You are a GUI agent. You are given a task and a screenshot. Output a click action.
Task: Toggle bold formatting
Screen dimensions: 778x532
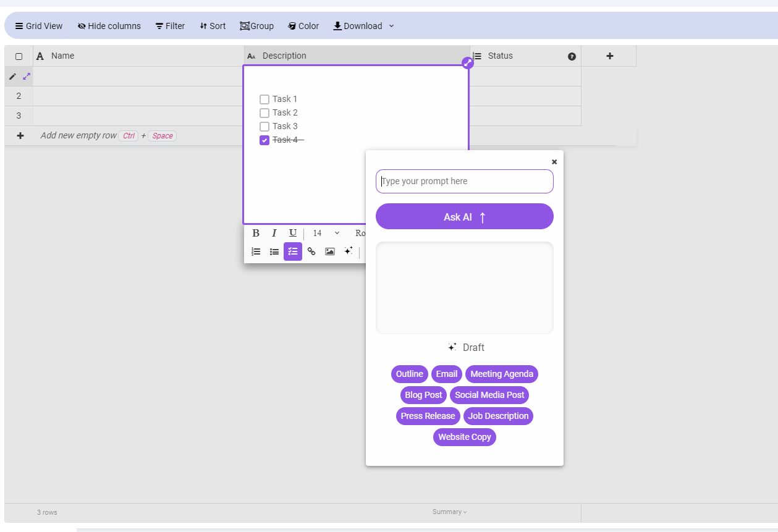[x=256, y=233]
